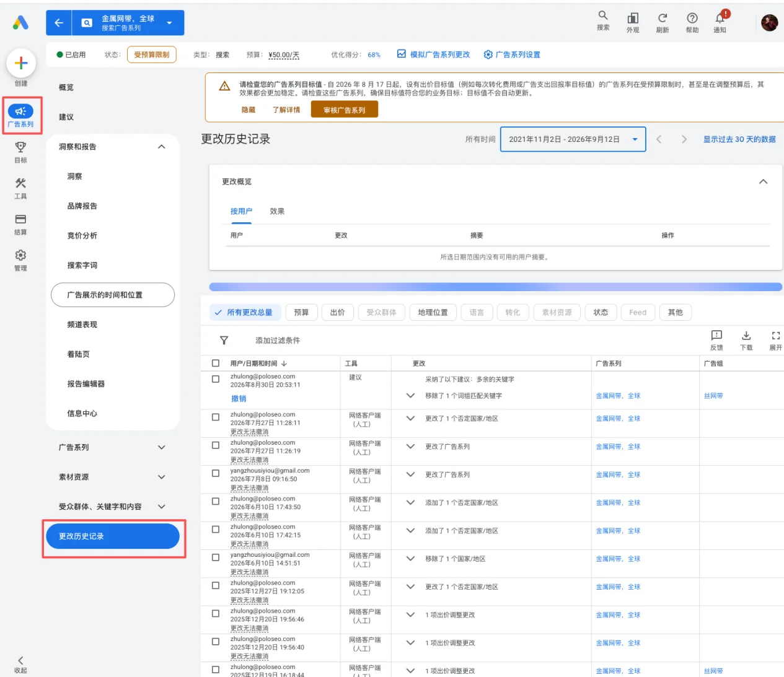Click the 审核广告系列 button

(x=345, y=110)
